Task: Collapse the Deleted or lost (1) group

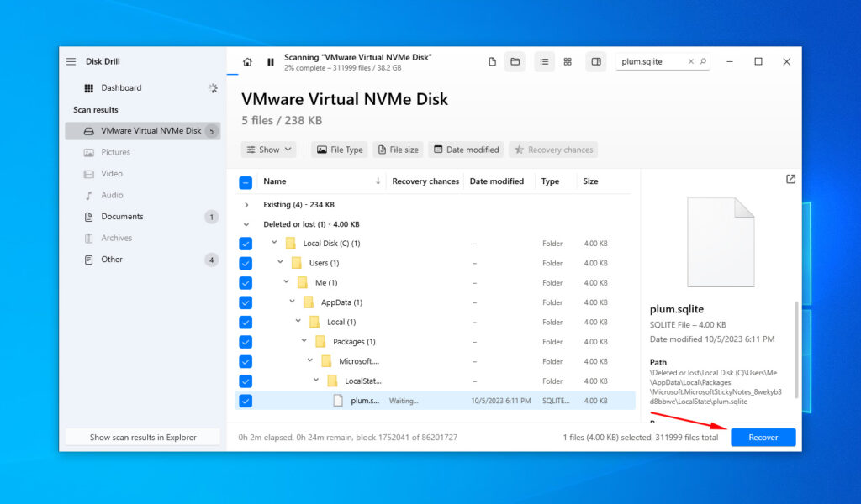Action: 246,223
